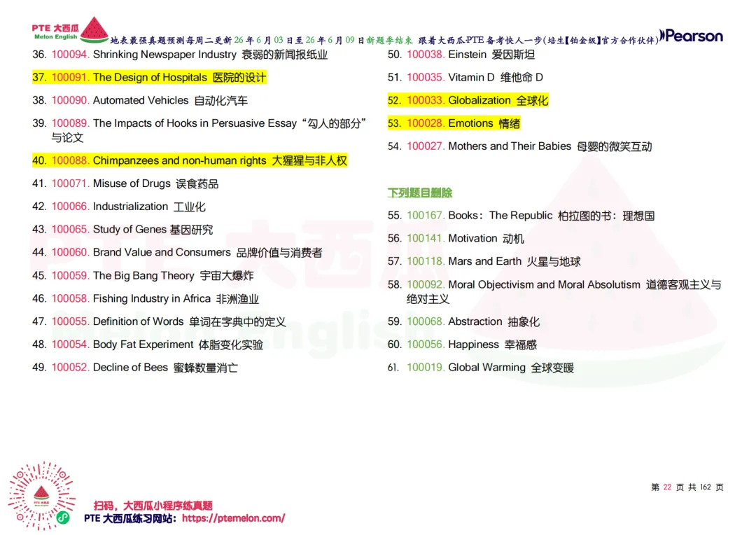Select item 55 Books: The Republic
756x535 pixels.
click(x=521, y=216)
